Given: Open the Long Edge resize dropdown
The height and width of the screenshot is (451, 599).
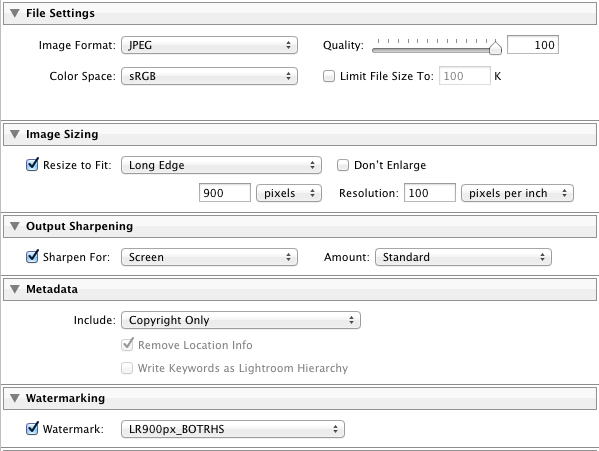Looking at the screenshot, I should (x=221, y=165).
